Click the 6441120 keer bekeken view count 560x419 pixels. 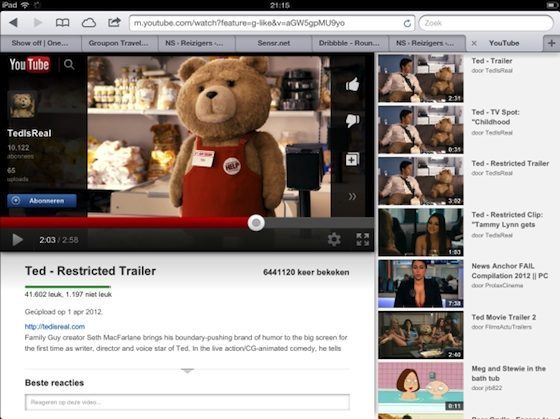[x=306, y=272]
